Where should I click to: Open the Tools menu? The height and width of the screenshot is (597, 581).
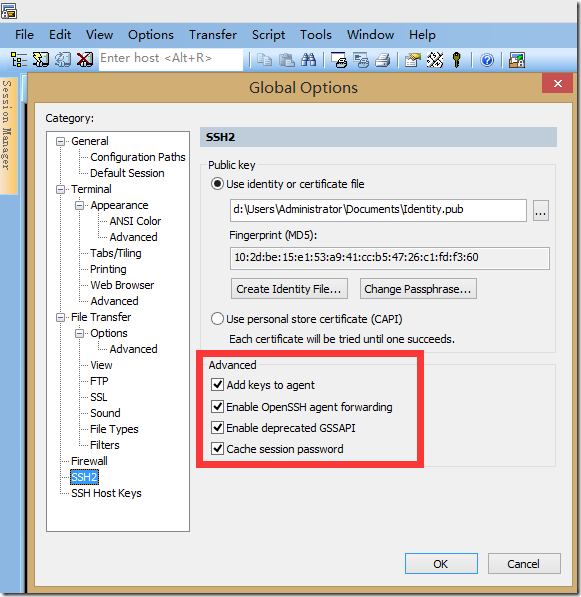tap(316, 35)
